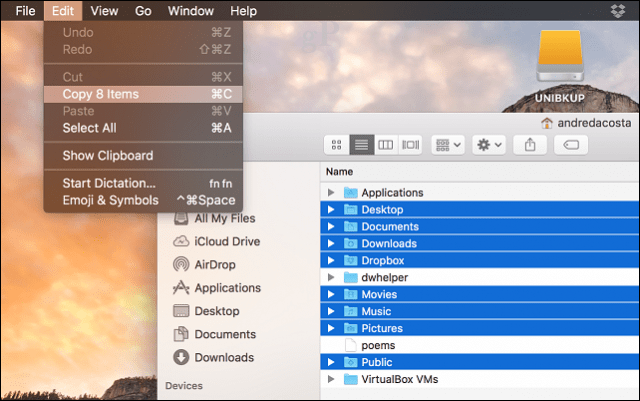Open the File menu
This screenshot has height=401, width=640.
coord(25,11)
